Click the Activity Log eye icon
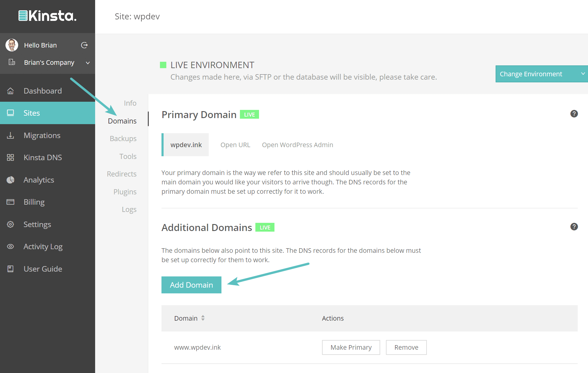Viewport: 588px width, 373px height. (11, 246)
